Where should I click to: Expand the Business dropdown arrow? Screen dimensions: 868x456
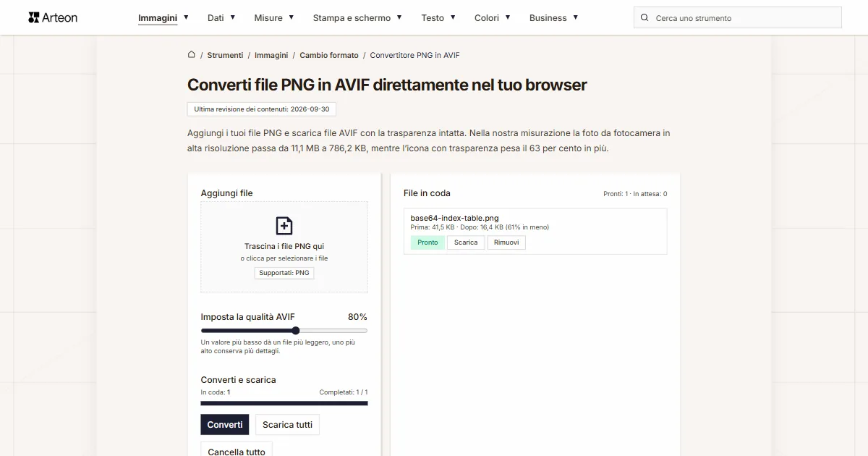(x=576, y=17)
